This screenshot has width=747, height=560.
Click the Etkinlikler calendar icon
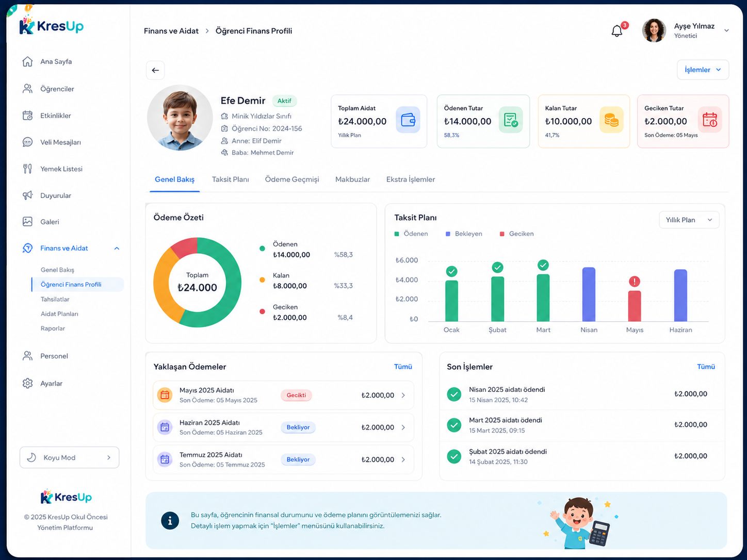pyautogui.click(x=27, y=116)
